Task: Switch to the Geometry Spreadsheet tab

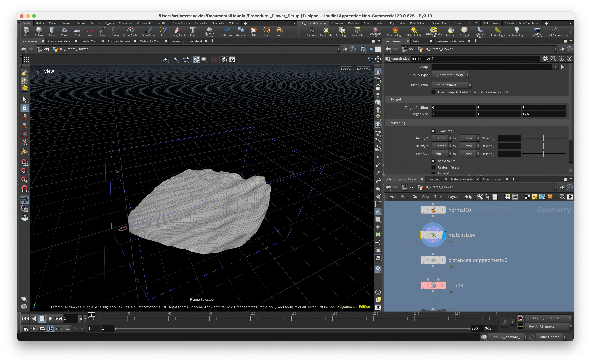Action: [x=186, y=41]
